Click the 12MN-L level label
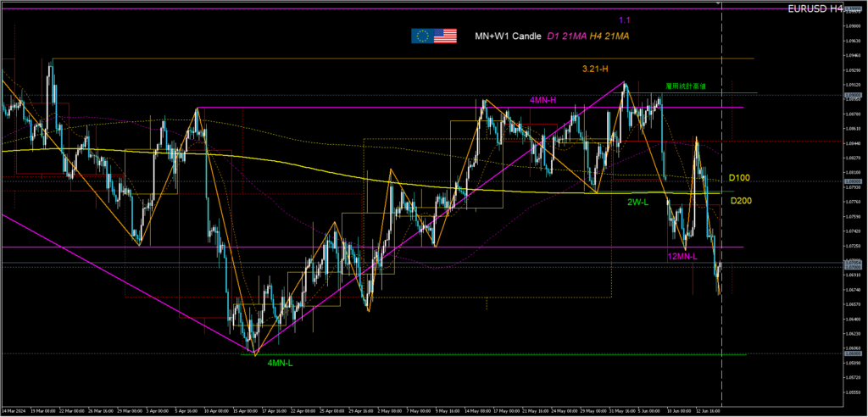Image resolution: width=868 pixels, height=417 pixels. click(x=682, y=256)
